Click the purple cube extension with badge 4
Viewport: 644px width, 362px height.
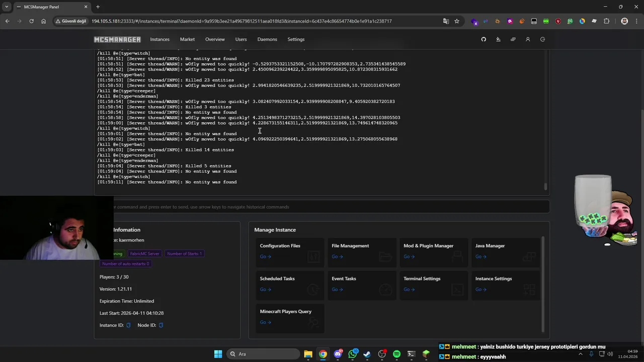[x=474, y=21]
